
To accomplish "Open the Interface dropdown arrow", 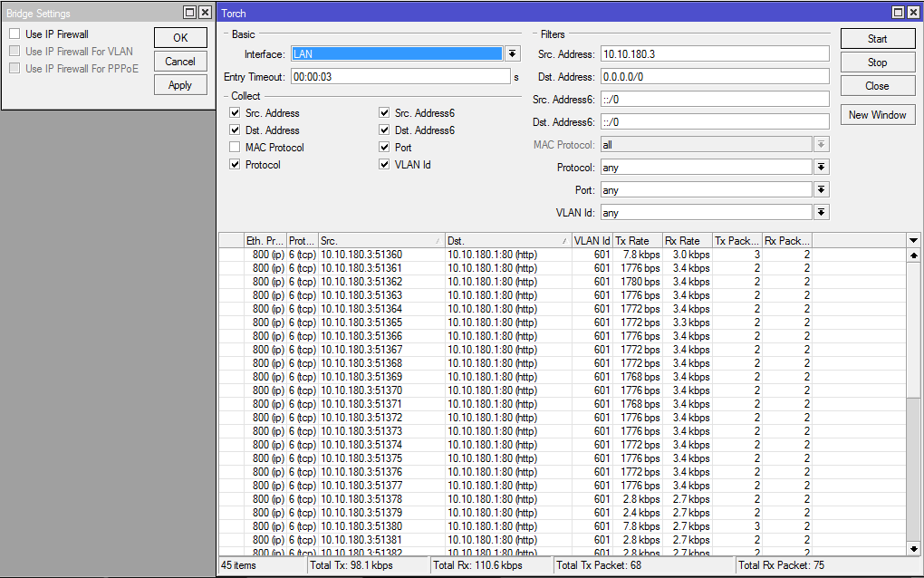I will pos(512,53).
